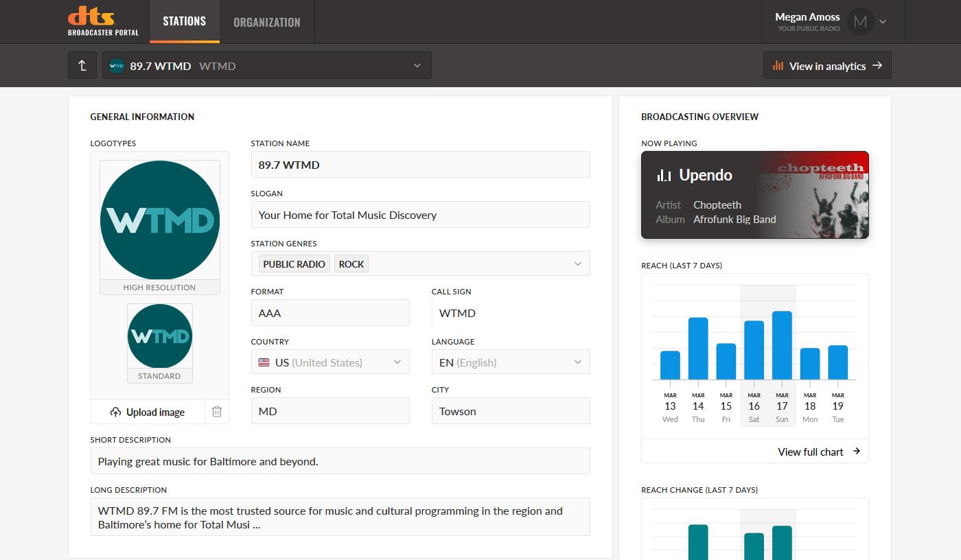Click the upload cloud icon
Image resolution: width=961 pixels, height=560 pixels.
[x=116, y=412]
